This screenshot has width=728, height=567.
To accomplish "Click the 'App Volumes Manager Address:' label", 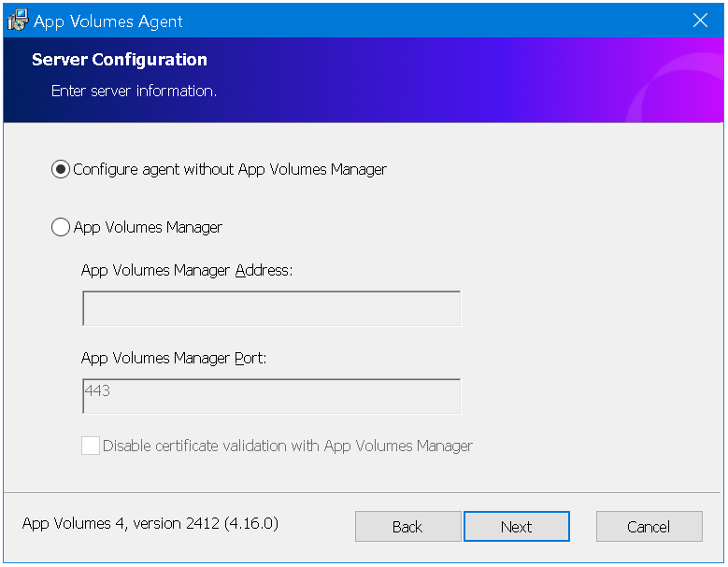I will (x=187, y=270).
